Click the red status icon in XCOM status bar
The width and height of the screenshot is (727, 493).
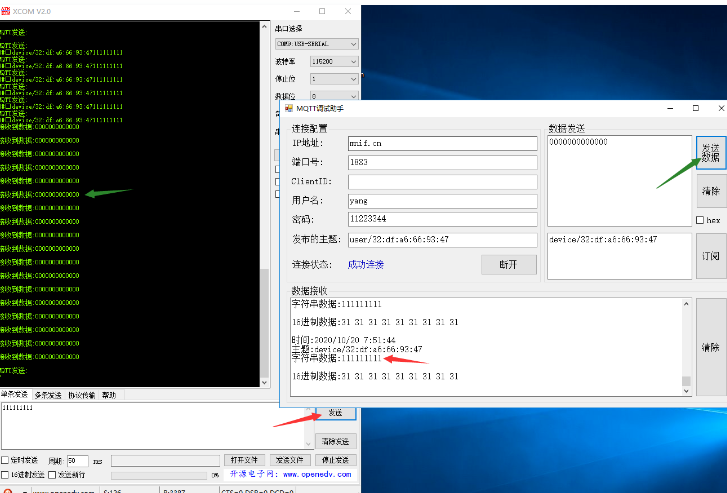[7, 490]
